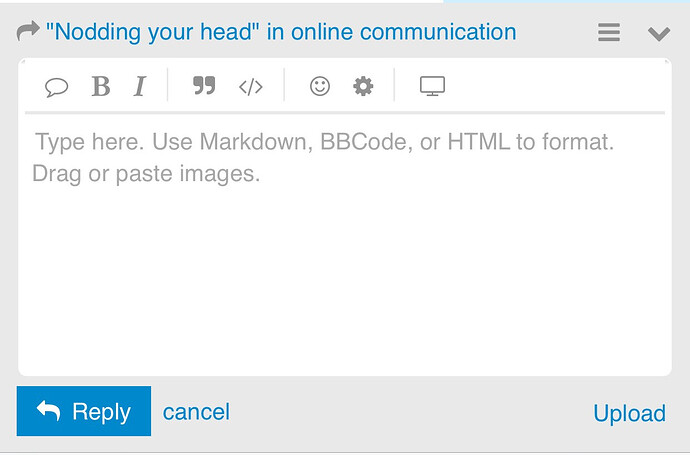Screen dimensions: 690x455
Task: Toggle bold formatting
Action: tap(100, 87)
